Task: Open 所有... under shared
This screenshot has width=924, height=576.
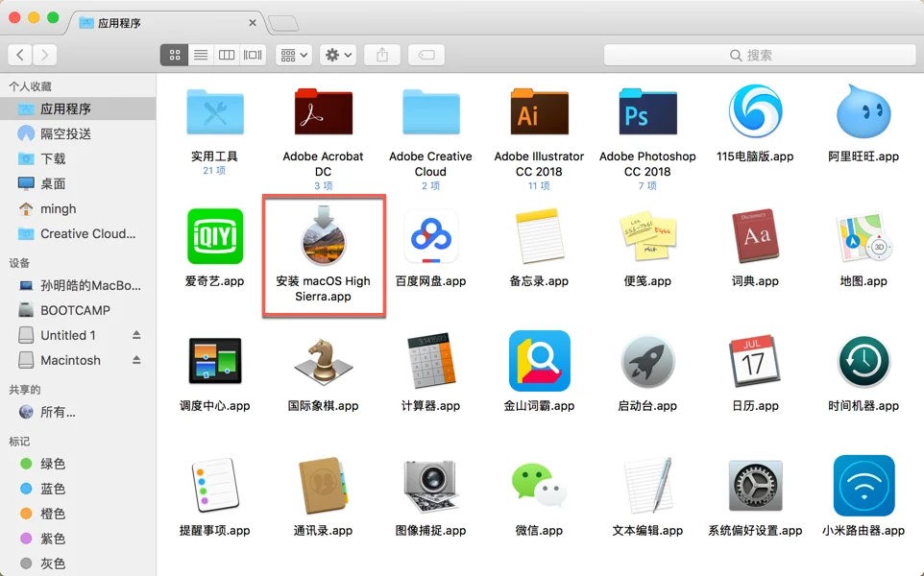Action: [78, 412]
